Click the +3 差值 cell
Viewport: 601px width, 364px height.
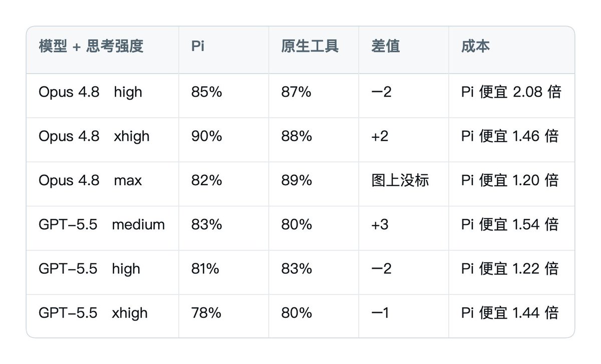click(x=380, y=224)
